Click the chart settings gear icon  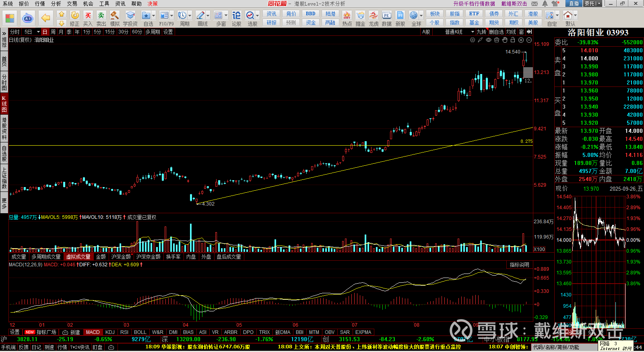[x=473, y=40]
